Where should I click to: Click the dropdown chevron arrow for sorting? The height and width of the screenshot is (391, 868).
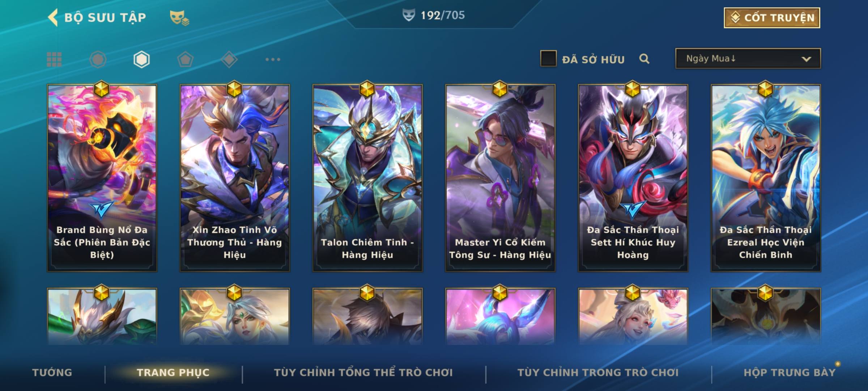[x=806, y=59]
